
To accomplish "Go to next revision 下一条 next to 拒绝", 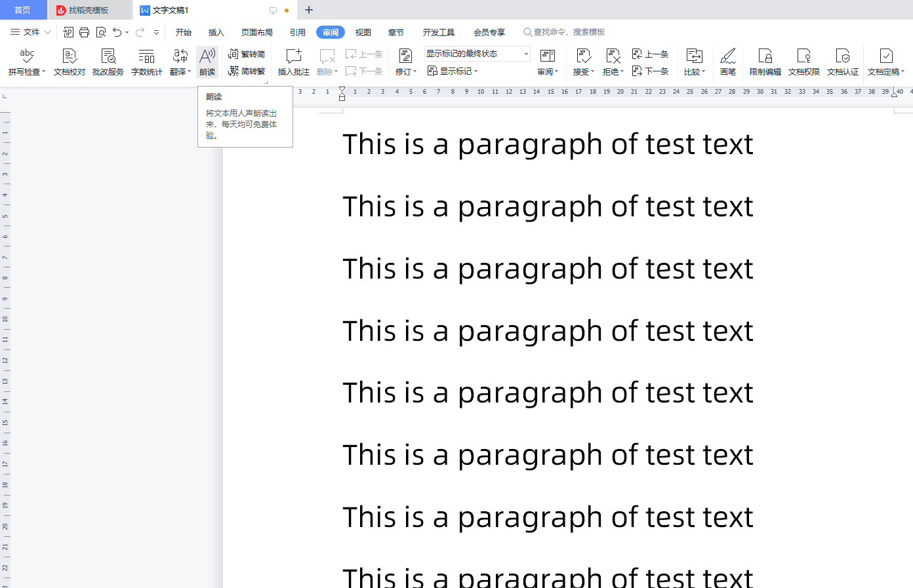I will 650,71.
